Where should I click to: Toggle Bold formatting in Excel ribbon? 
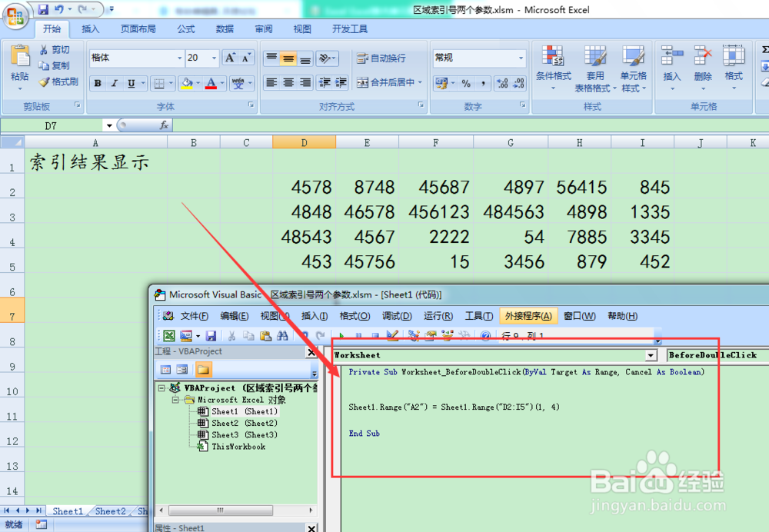[x=98, y=83]
